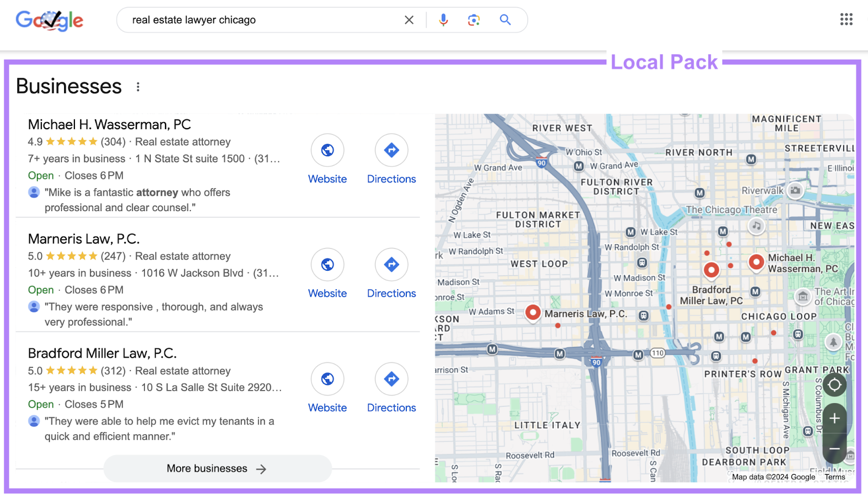Open the Terms link on the map
Screen dimensions: 868x496
pyautogui.click(x=834, y=476)
